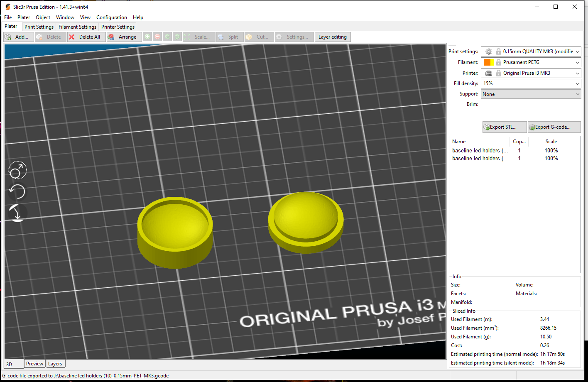Switch to the Filament Settings tab
This screenshot has height=382, width=588.
(77, 27)
